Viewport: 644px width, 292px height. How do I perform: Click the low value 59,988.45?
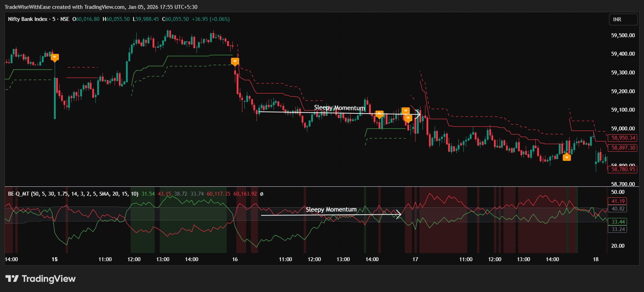(147, 19)
